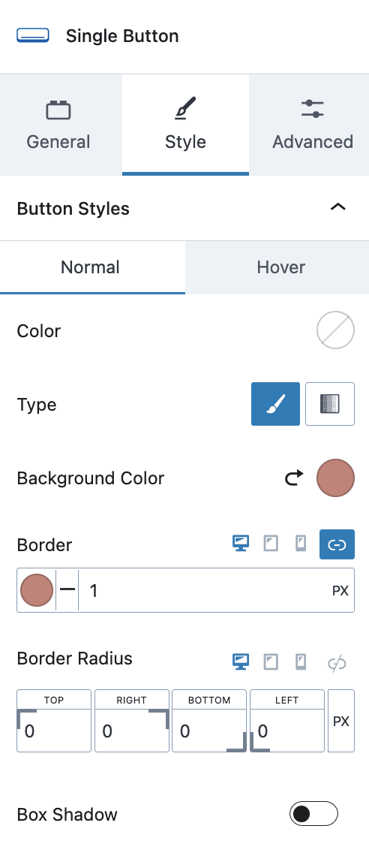Select desktop device for Border Radius
Image resolution: width=369 pixels, height=868 pixels.
click(x=241, y=662)
